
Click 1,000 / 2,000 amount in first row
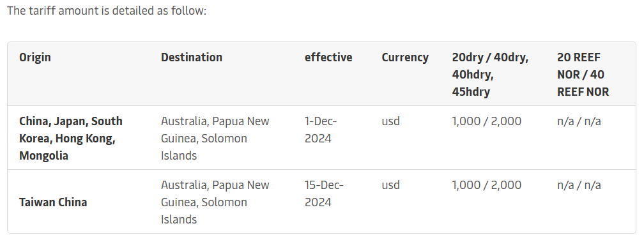point(487,121)
